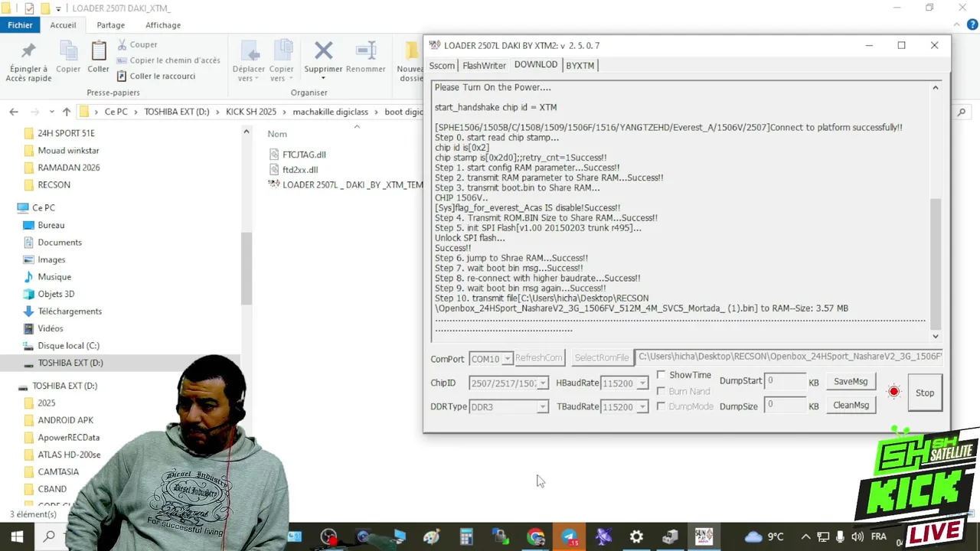Click the Stop button

(925, 393)
